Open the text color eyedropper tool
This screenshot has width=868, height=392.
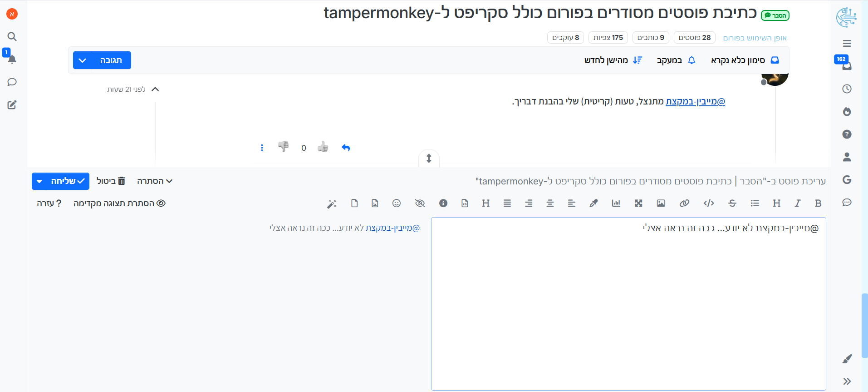coord(593,203)
